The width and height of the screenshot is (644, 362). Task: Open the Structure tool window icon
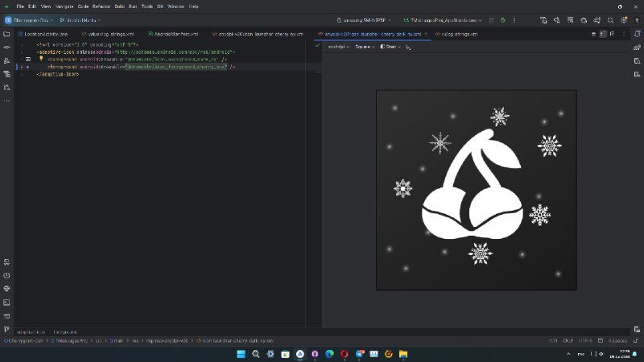click(x=6, y=61)
